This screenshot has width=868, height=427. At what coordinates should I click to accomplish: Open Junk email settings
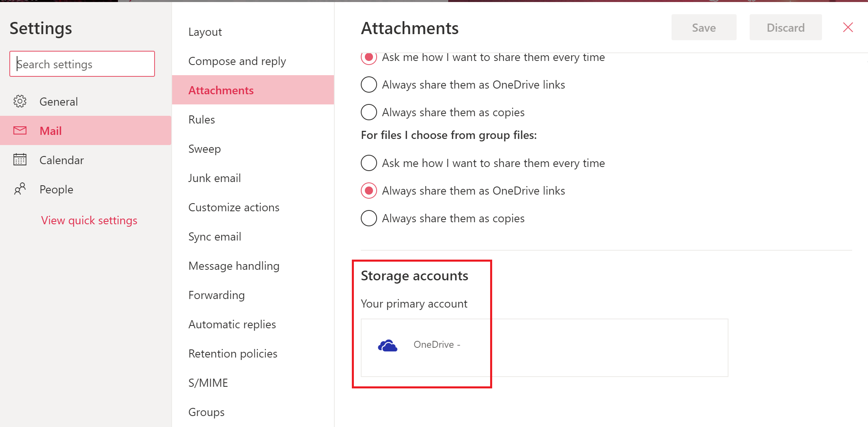tap(214, 178)
